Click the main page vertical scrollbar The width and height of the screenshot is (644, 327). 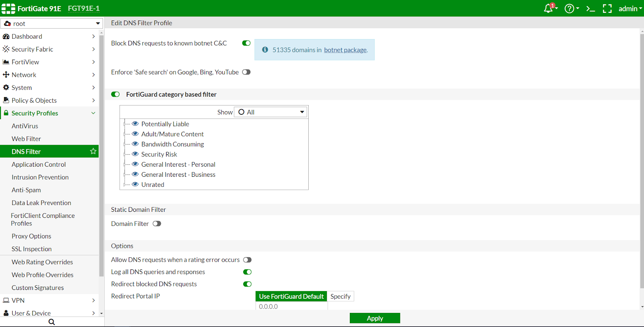[x=642, y=161]
